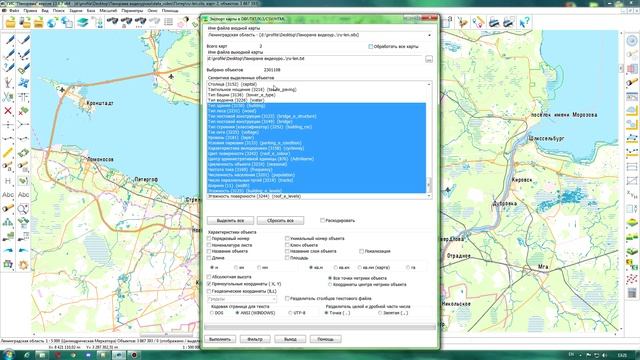This screenshot has height=360, width=640.
Task: Select the UTF-8 code page radio
Action: [290, 313]
